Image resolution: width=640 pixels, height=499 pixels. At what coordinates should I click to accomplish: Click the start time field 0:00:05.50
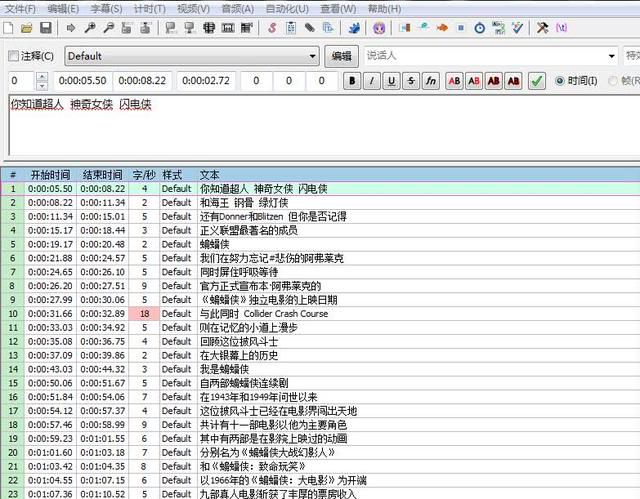click(82, 81)
